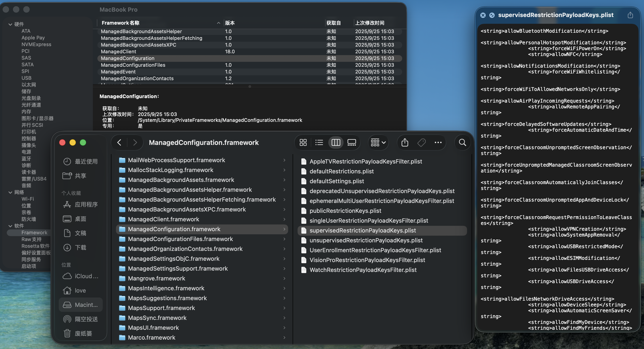Open the group-by dropdown in Finder toolbar

point(378,142)
